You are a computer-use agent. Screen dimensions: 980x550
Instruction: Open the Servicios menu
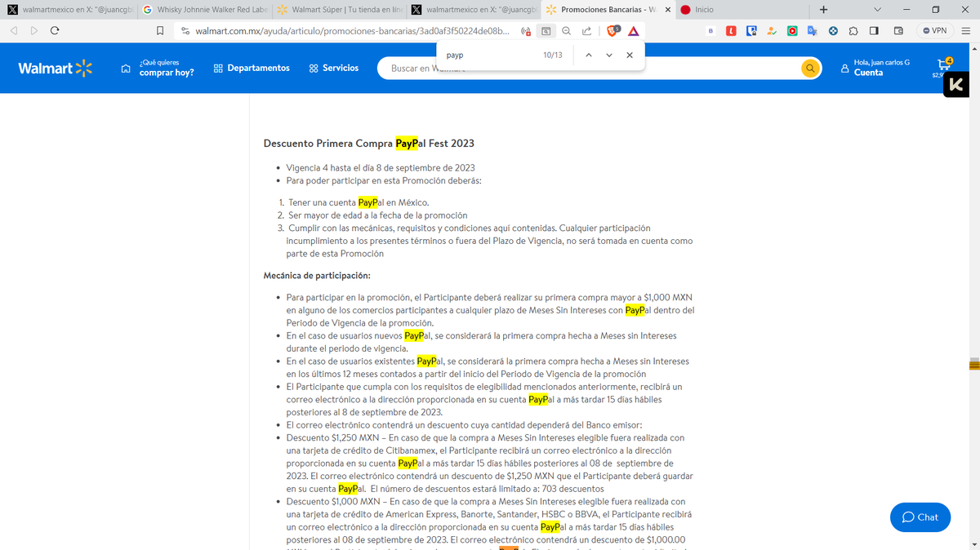point(334,69)
